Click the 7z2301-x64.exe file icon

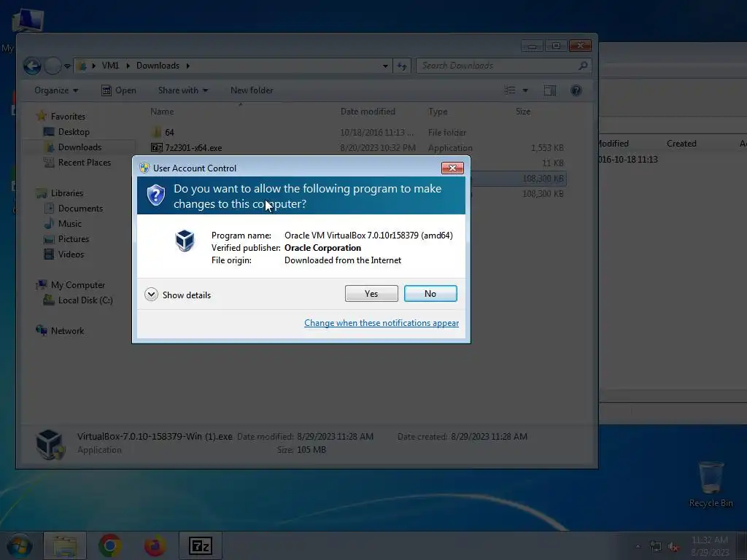(x=156, y=147)
